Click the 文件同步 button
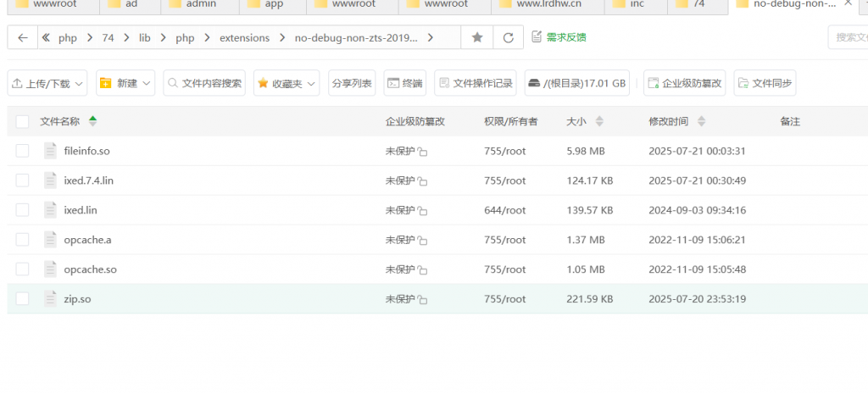This screenshot has width=868, height=394. click(x=765, y=83)
